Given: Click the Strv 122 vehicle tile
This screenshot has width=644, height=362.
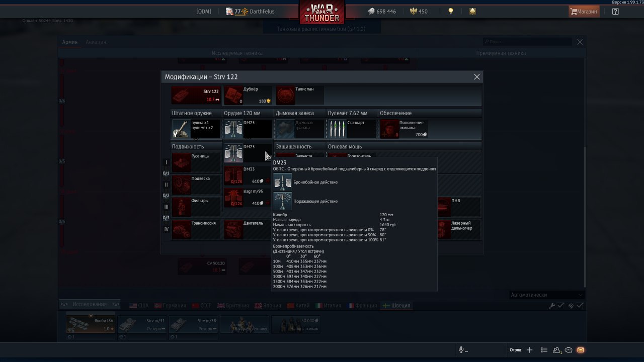Looking at the screenshot, I should pyautogui.click(x=196, y=96).
